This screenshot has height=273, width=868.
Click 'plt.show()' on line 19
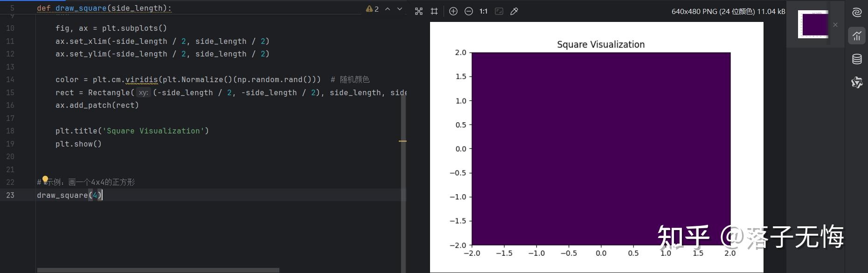point(78,144)
